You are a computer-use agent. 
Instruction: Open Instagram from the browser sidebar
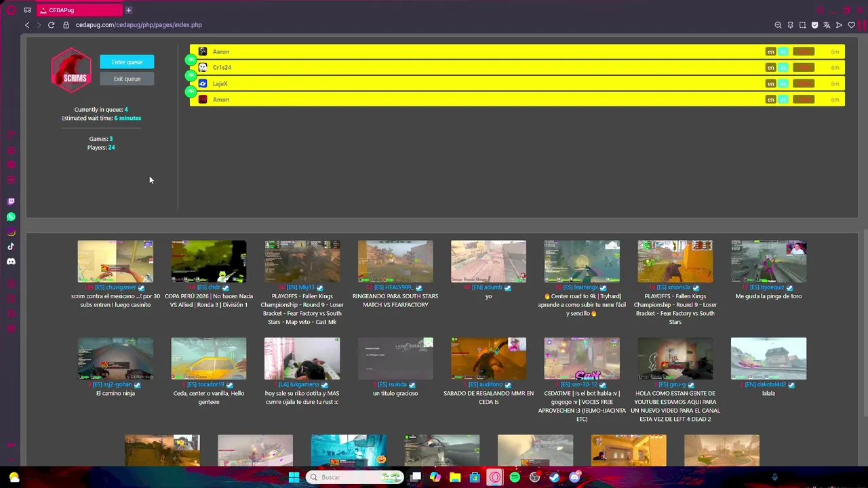click(x=11, y=232)
